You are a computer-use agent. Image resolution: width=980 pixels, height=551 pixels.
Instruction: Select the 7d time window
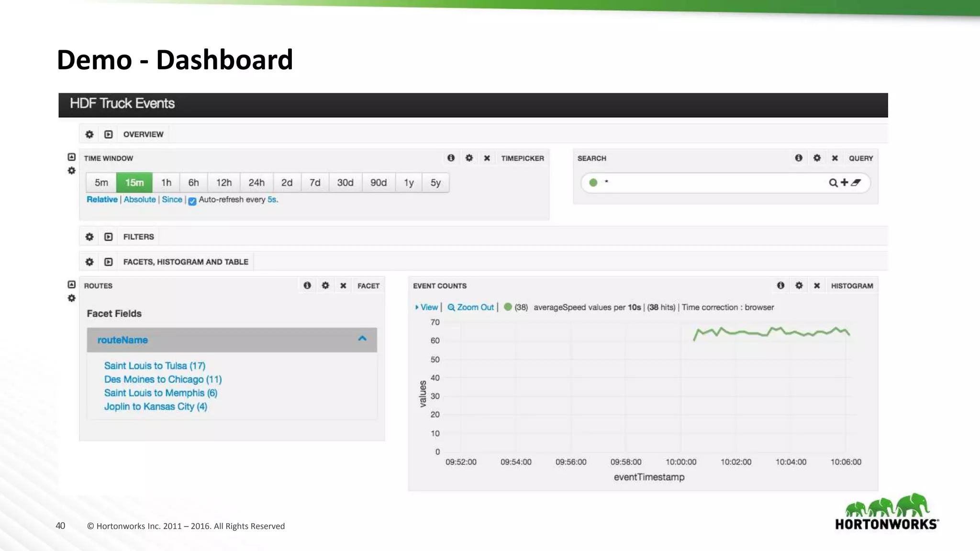click(x=315, y=183)
